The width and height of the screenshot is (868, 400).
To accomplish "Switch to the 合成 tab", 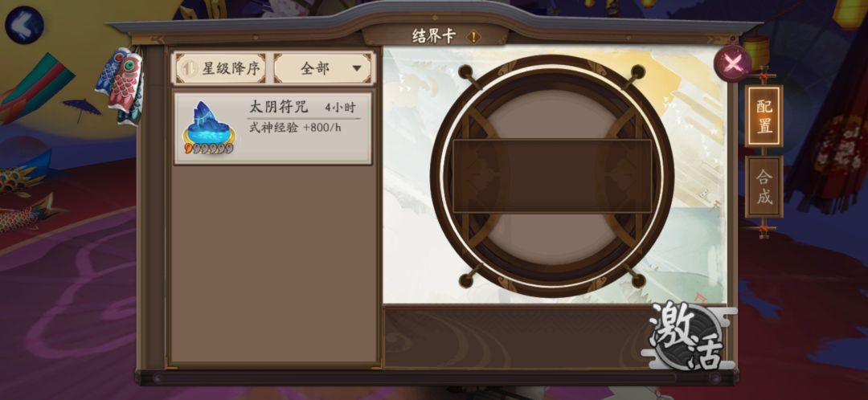I will tap(764, 187).
